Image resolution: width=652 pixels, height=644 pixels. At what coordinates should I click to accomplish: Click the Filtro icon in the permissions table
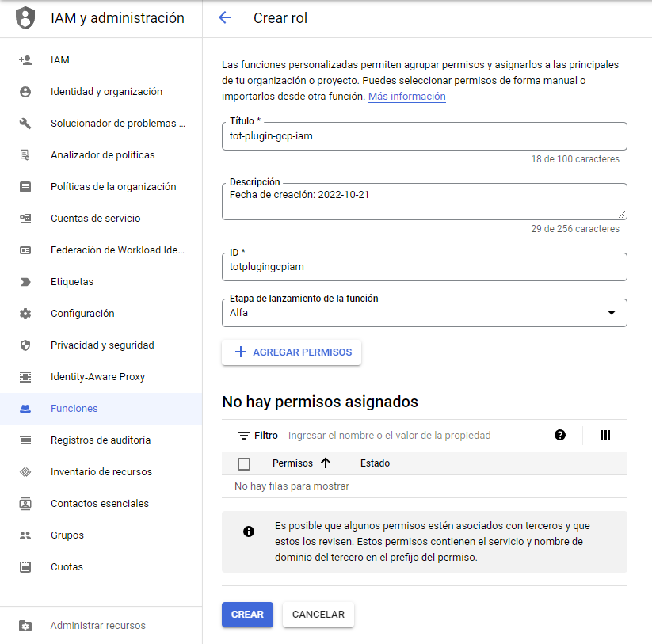tap(244, 436)
